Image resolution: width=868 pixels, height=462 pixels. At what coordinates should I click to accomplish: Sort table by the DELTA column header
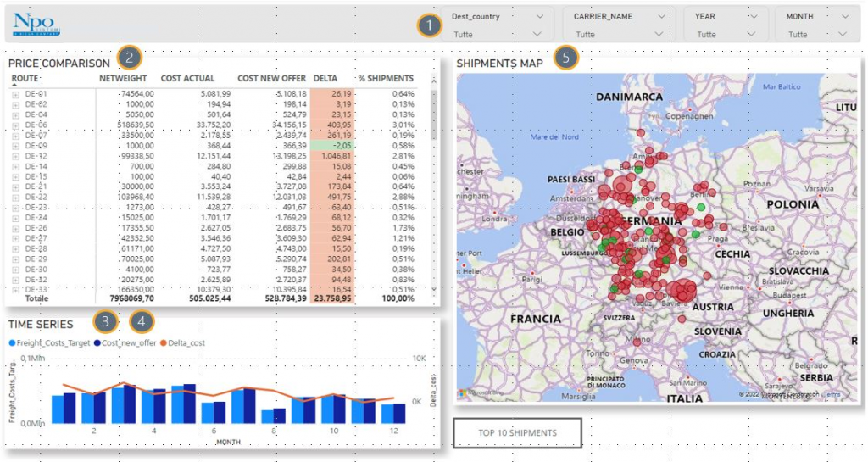point(325,78)
